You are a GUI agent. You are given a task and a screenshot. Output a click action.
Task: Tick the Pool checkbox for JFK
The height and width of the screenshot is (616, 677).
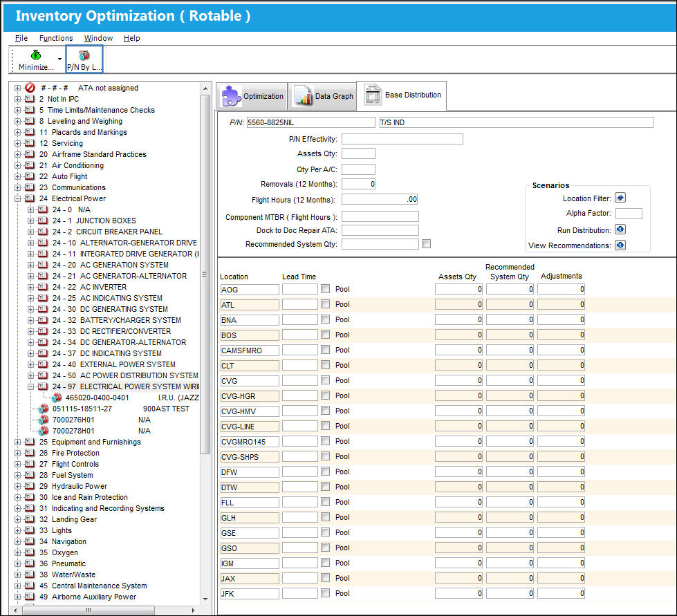326,593
